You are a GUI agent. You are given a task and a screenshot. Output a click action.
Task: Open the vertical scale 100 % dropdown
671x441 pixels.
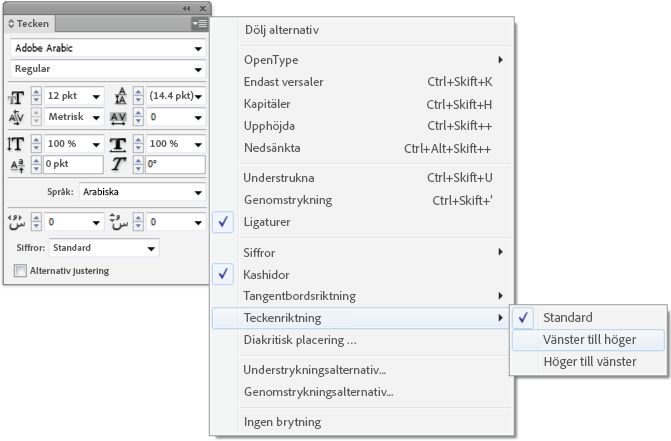96,145
